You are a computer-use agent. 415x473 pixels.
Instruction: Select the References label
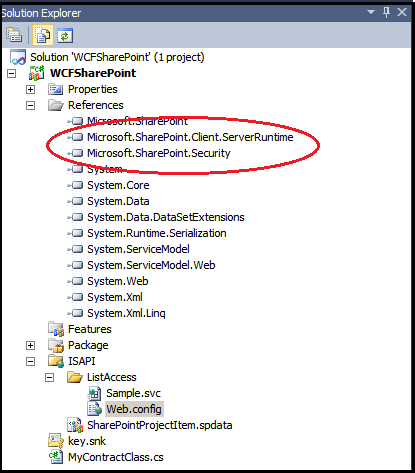tap(96, 105)
